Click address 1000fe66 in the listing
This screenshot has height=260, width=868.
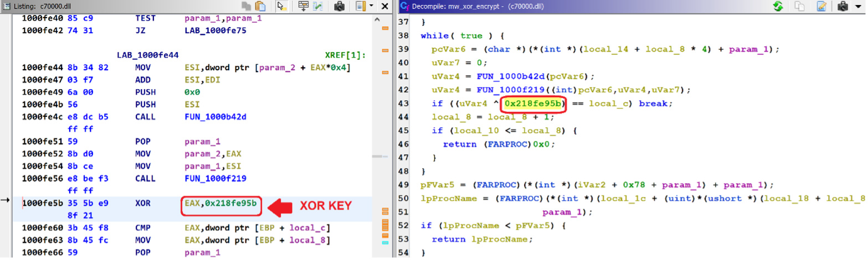click(x=42, y=252)
